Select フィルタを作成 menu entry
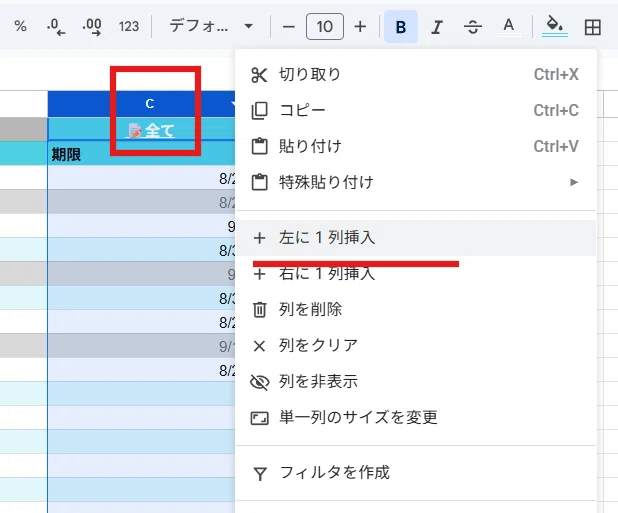 point(416,472)
